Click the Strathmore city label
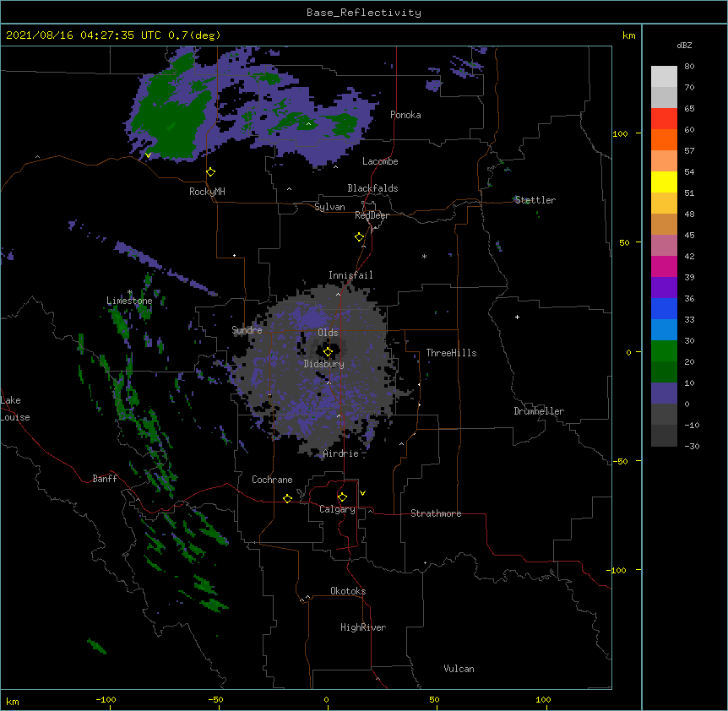Screen dimensions: 728x711 coord(436,513)
